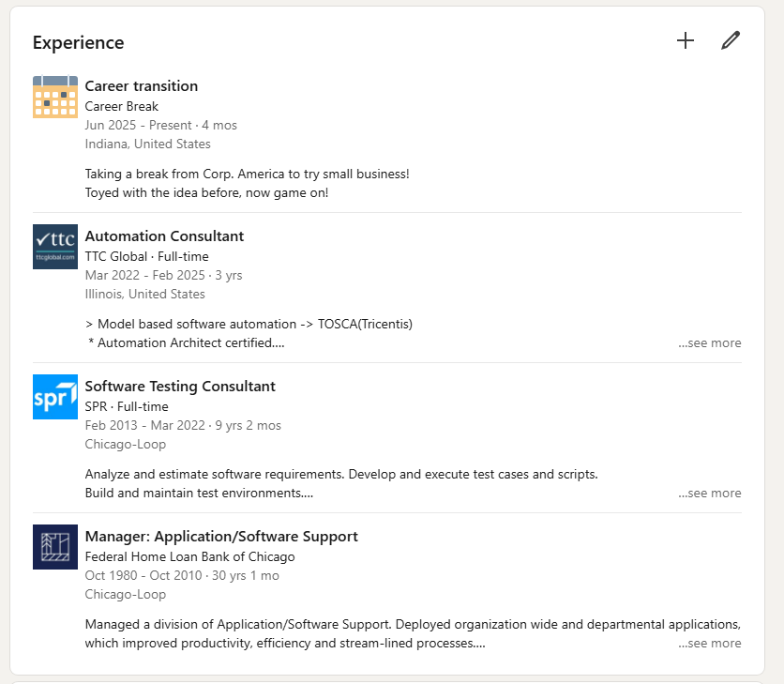
Task: Select 'Automation Architect certified' line
Action: 186,343
